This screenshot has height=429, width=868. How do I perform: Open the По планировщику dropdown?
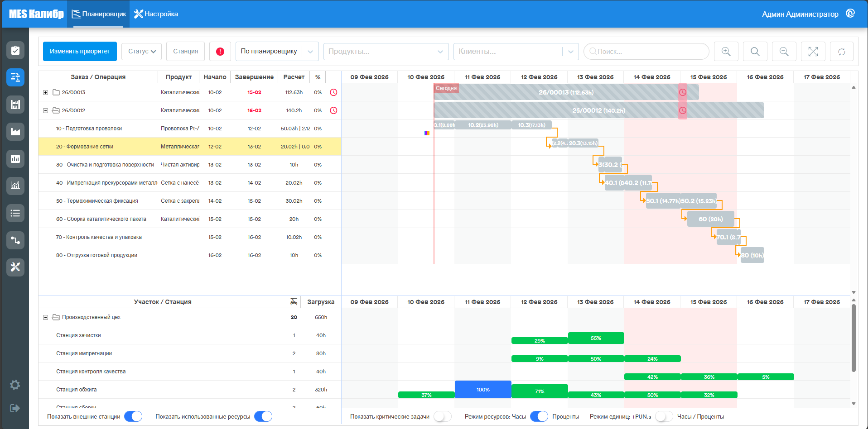(x=277, y=52)
